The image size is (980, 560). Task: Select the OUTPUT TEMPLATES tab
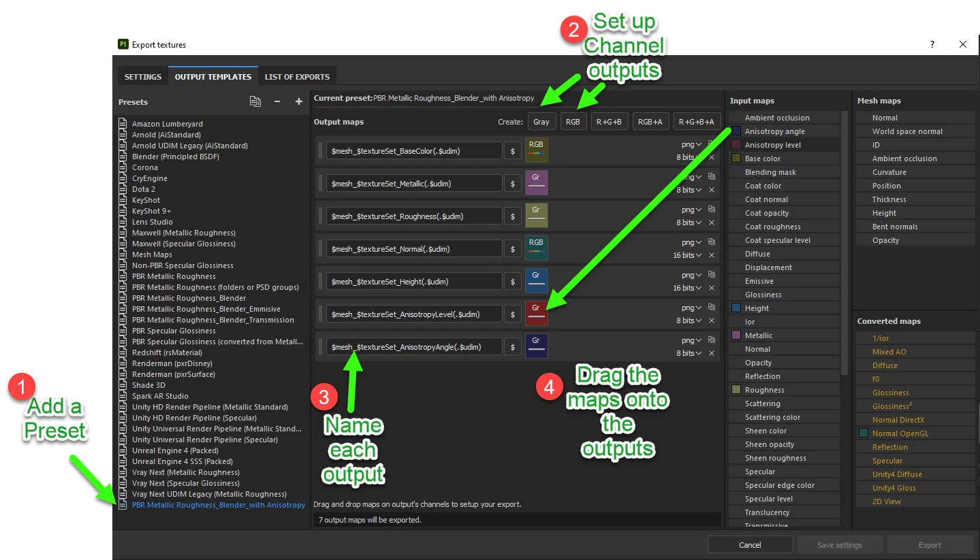[x=213, y=77]
